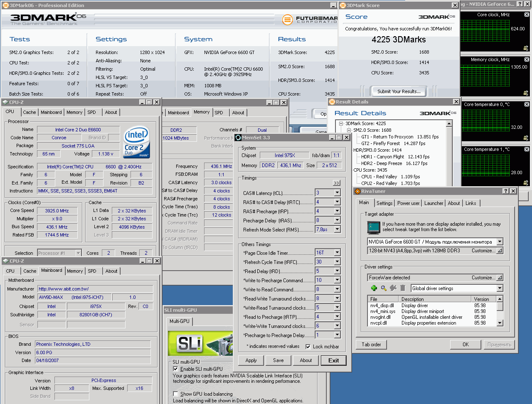This screenshot has width=532, height=404.
Task: Switch to RivaTuner Power user tab
Action: 408,203
